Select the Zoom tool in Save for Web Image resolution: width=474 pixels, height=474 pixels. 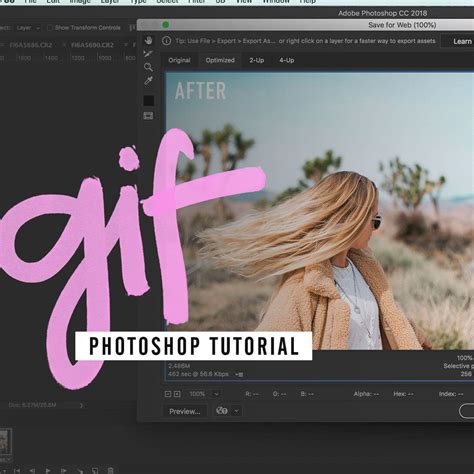(148, 67)
